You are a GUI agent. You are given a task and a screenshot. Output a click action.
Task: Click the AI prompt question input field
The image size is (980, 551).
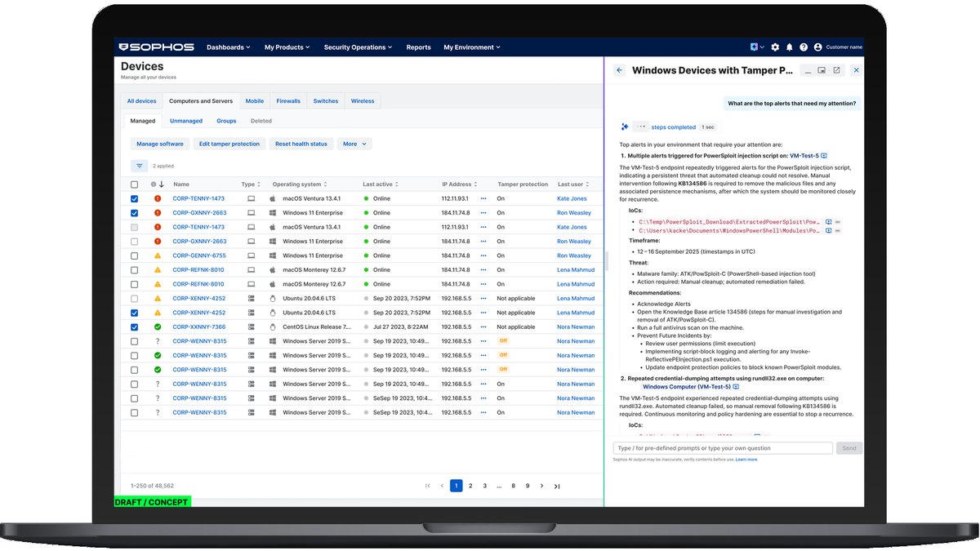723,448
